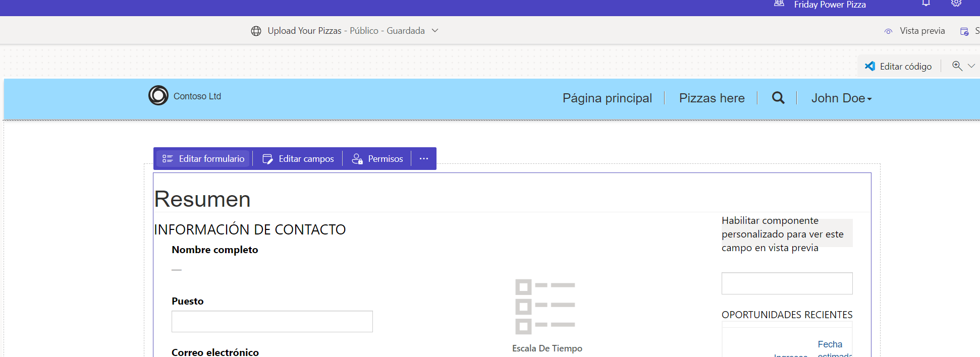Open Vista previa

point(915,31)
